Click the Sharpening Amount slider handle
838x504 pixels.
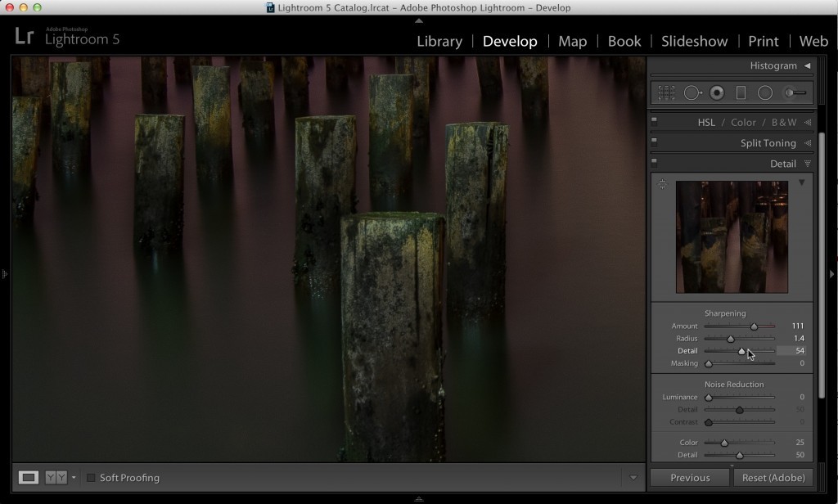[x=754, y=326]
